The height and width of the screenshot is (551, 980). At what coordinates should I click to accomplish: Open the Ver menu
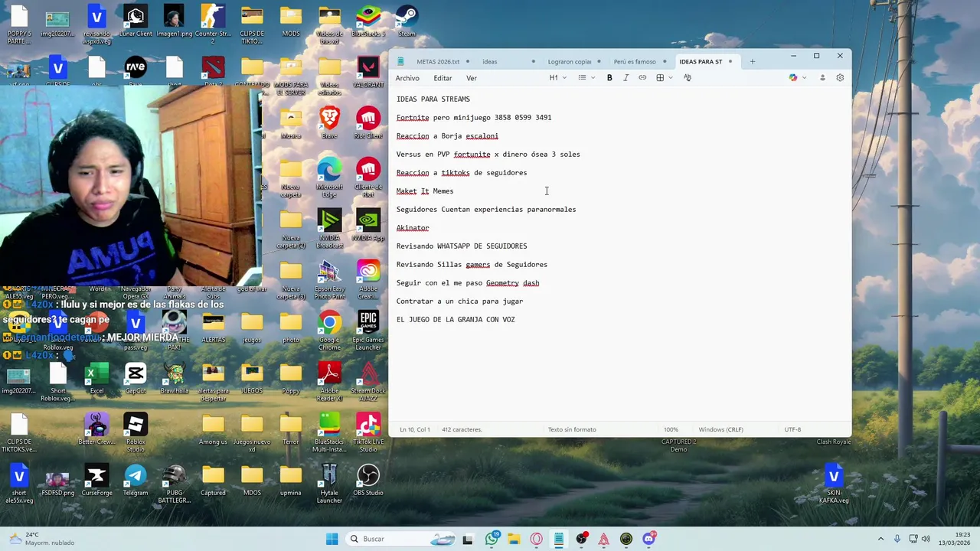pyautogui.click(x=472, y=78)
